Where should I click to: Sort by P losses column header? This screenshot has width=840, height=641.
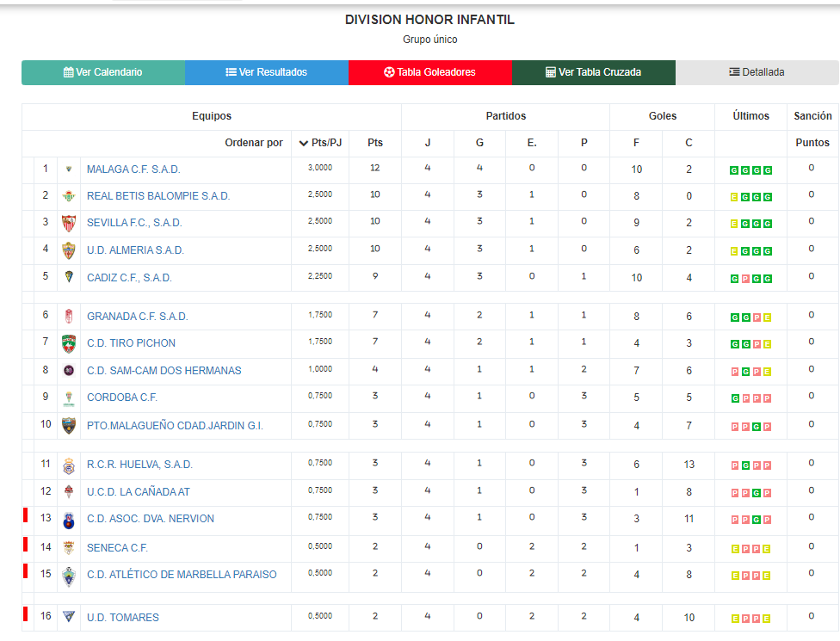(x=584, y=143)
